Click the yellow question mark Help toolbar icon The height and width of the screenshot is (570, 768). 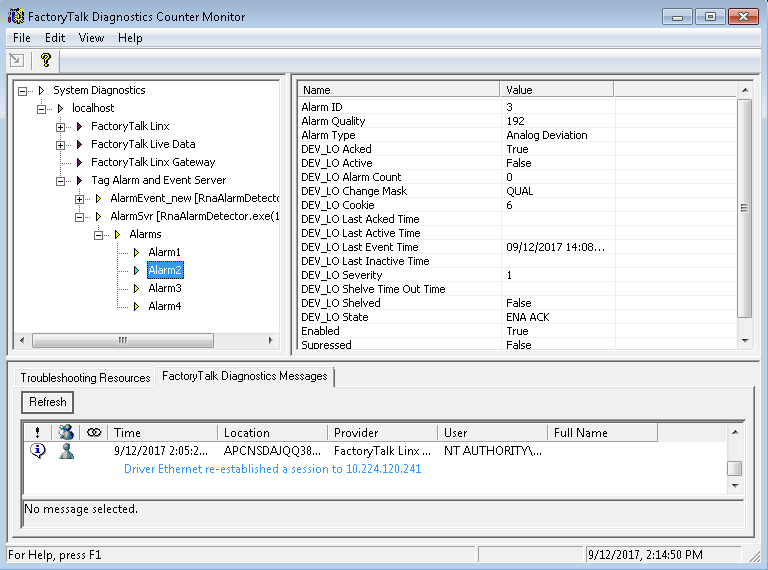click(45, 60)
